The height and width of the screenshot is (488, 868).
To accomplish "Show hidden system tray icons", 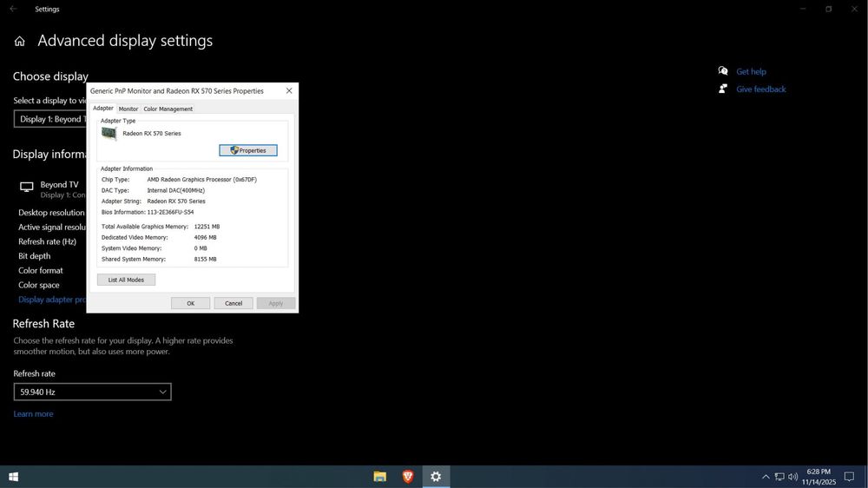I will tap(766, 477).
